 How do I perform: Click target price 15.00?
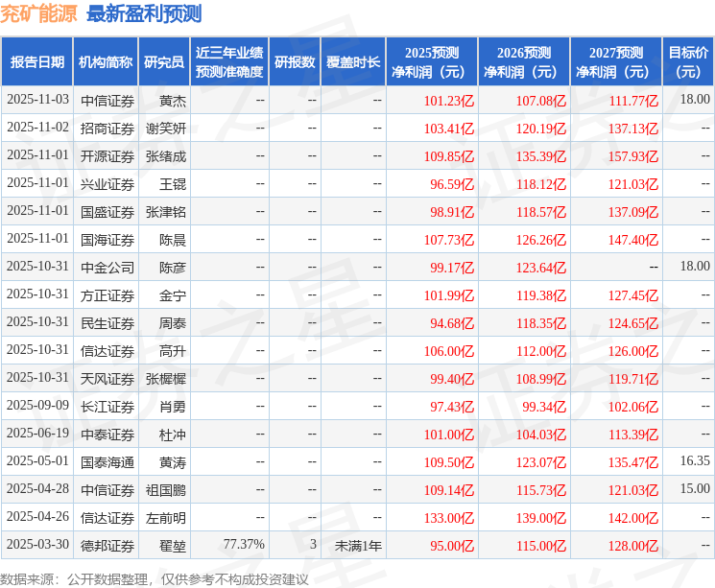[695, 488]
